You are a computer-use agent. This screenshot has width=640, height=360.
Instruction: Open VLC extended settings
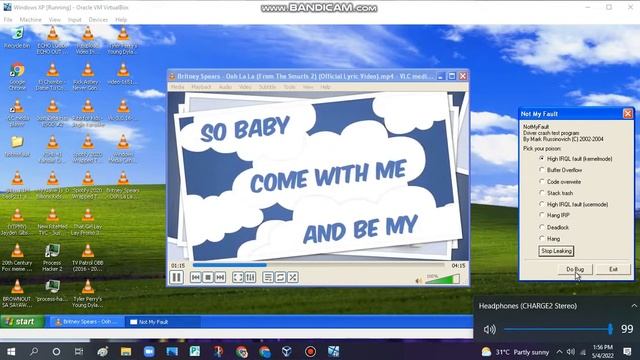click(250, 278)
